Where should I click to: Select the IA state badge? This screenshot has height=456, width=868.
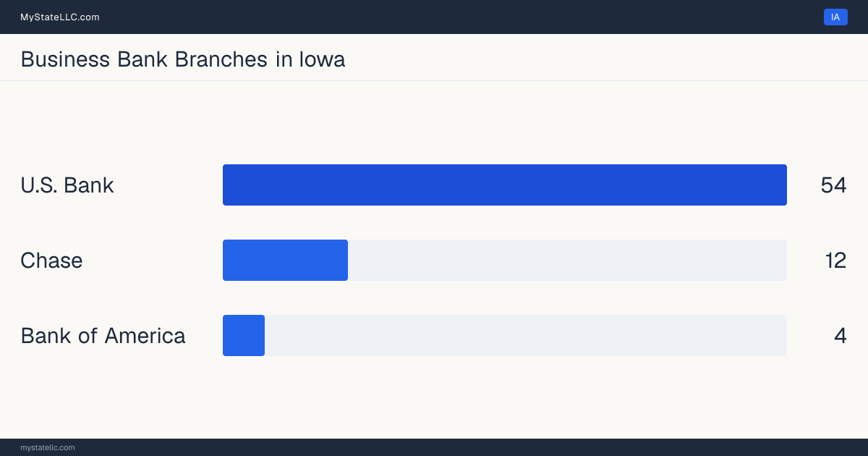tap(835, 17)
